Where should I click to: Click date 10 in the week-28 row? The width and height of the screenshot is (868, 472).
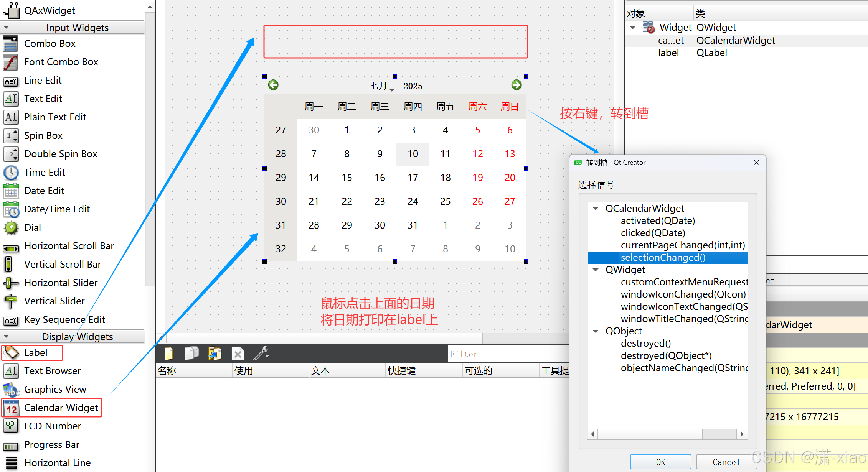click(413, 154)
